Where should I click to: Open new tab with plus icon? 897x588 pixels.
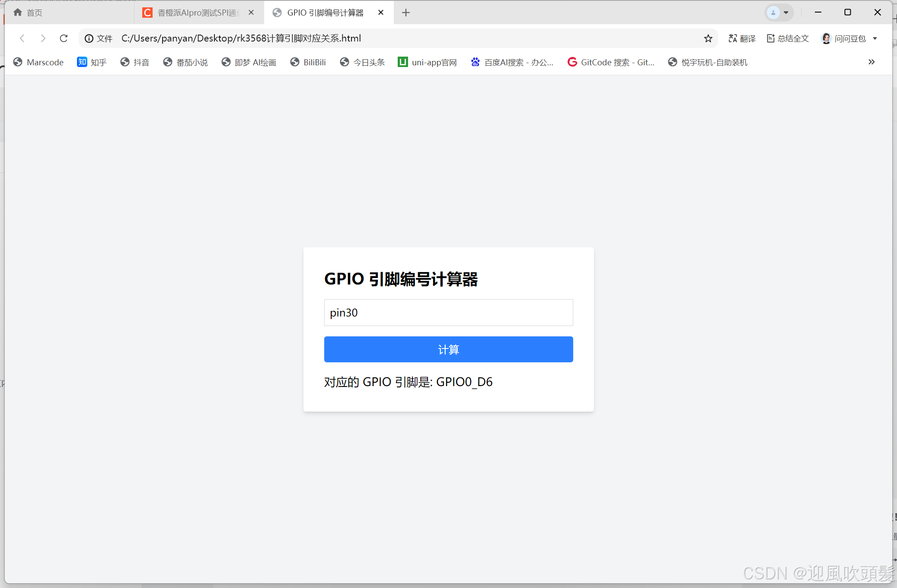[x=405, y=13]
